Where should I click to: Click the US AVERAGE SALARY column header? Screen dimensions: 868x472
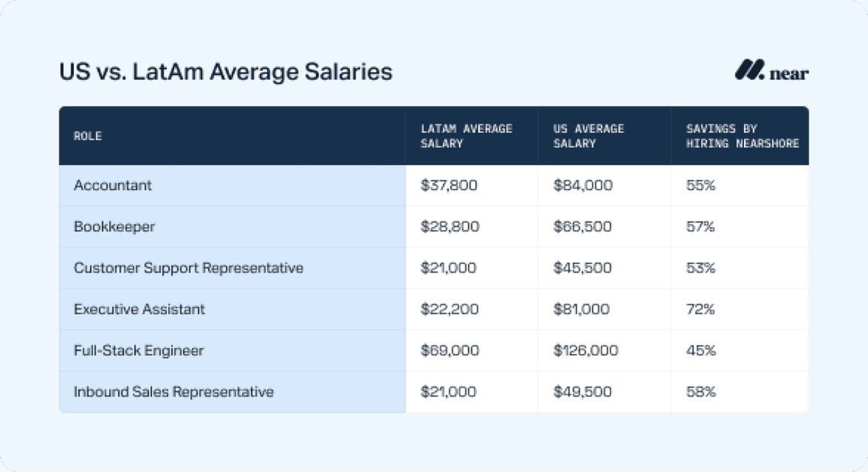[x=589, y=136]
